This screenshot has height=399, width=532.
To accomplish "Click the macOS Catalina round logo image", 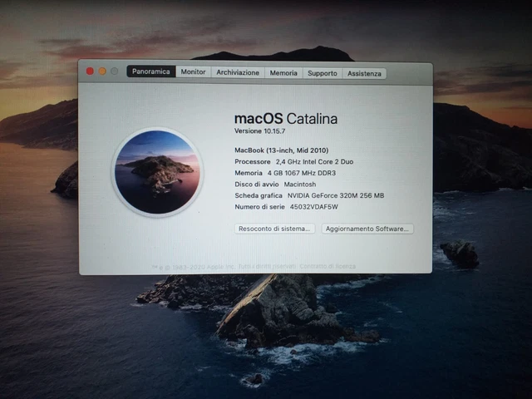I will coord(157,172).
